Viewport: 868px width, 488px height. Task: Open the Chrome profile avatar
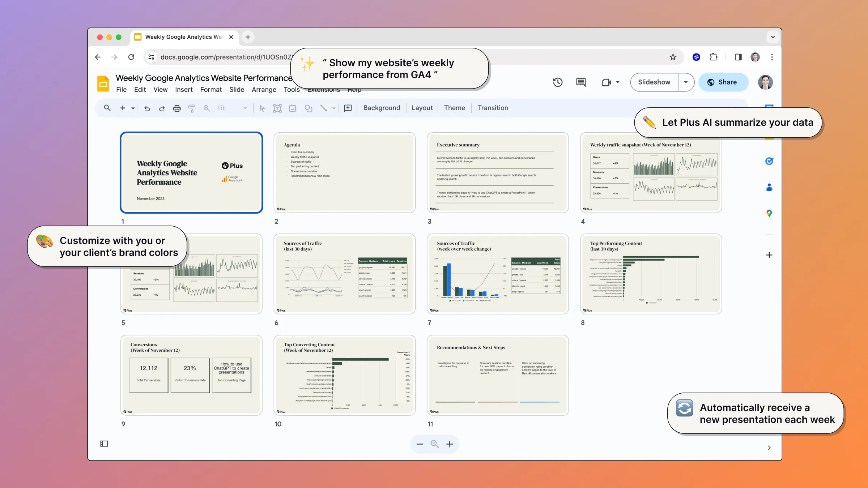[755, 57]
